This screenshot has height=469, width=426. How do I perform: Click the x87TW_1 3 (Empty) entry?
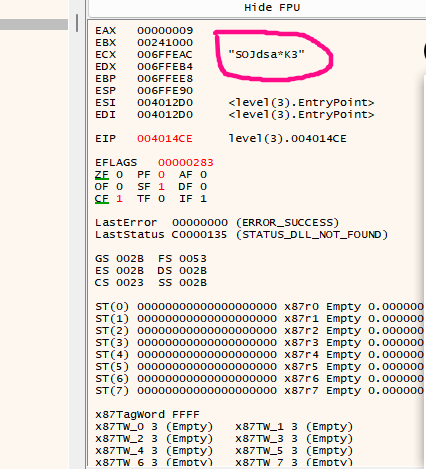(x=294, y=427)
